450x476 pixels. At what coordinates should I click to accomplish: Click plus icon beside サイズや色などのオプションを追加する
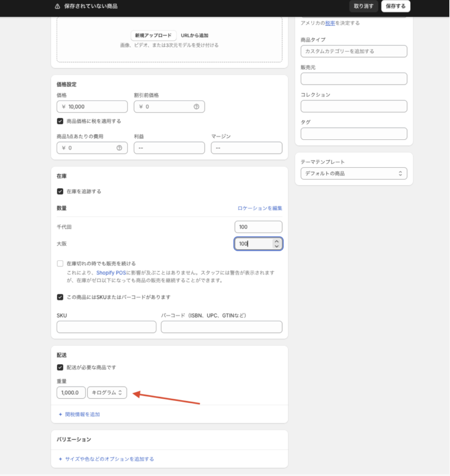coord(60,459)
